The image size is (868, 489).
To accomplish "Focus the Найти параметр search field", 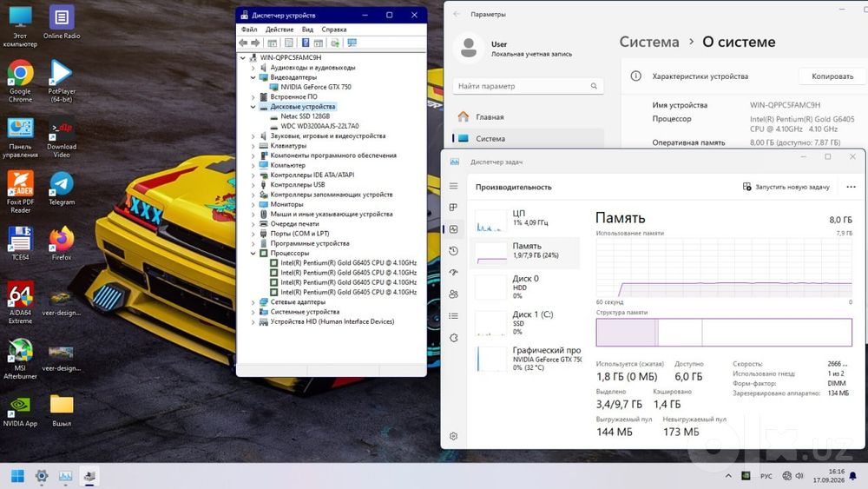I will [x=528, y=86].
